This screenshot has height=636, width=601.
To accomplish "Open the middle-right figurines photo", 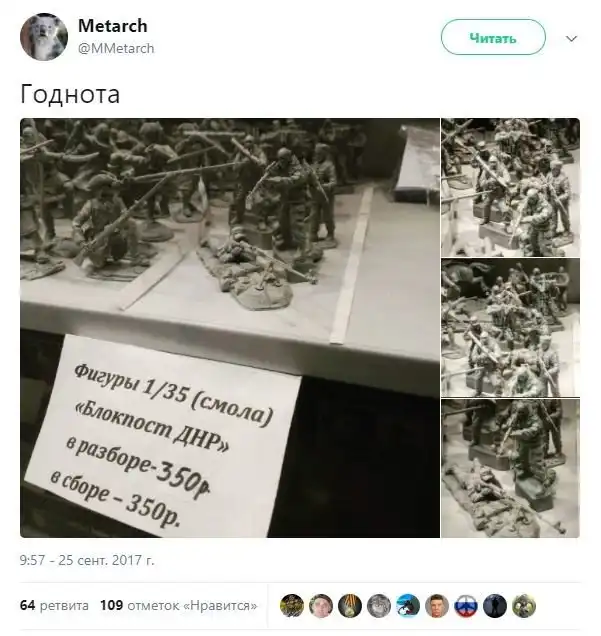I will pyautogui.click(x=511, y=328).
